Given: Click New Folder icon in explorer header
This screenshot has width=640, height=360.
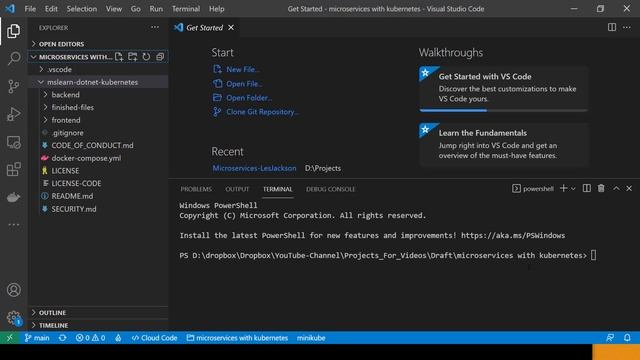Looking at the screenshot, I should (133, 57).
